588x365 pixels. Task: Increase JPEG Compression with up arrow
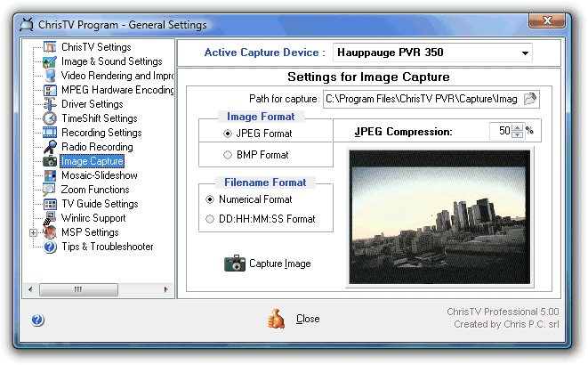click(x=518, y=128)
